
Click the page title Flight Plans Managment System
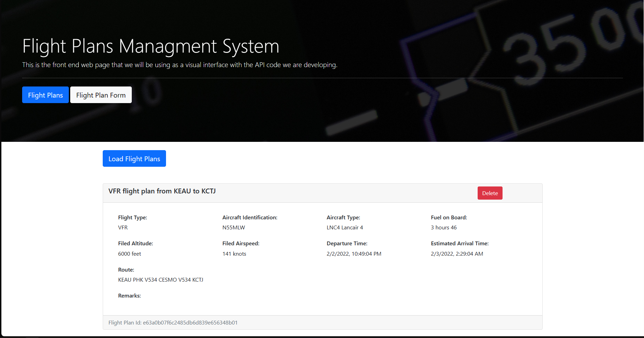coord(150,46)
